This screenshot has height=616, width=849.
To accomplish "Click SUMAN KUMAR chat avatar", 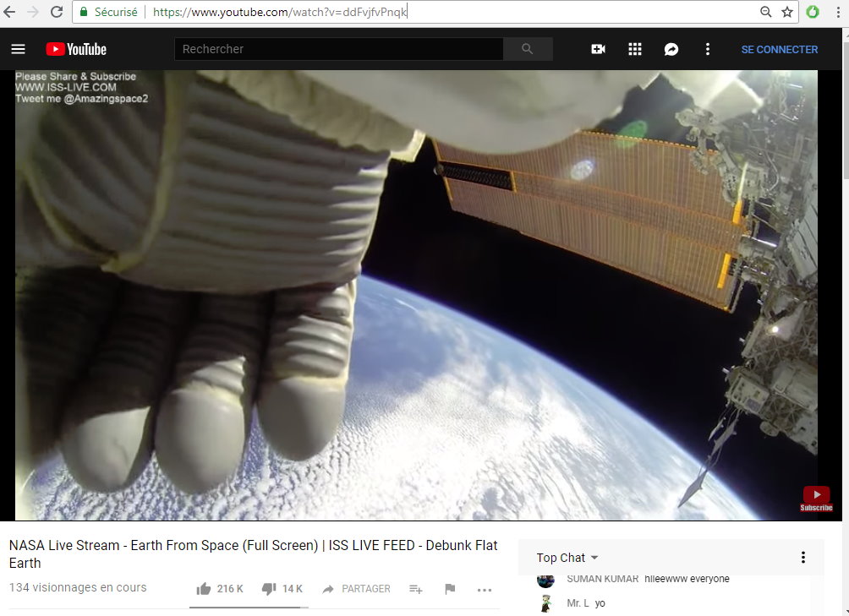I will [545, 581].
